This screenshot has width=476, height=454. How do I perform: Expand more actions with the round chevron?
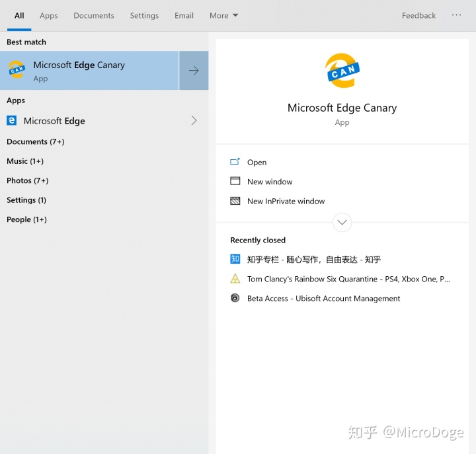[342, 223]
